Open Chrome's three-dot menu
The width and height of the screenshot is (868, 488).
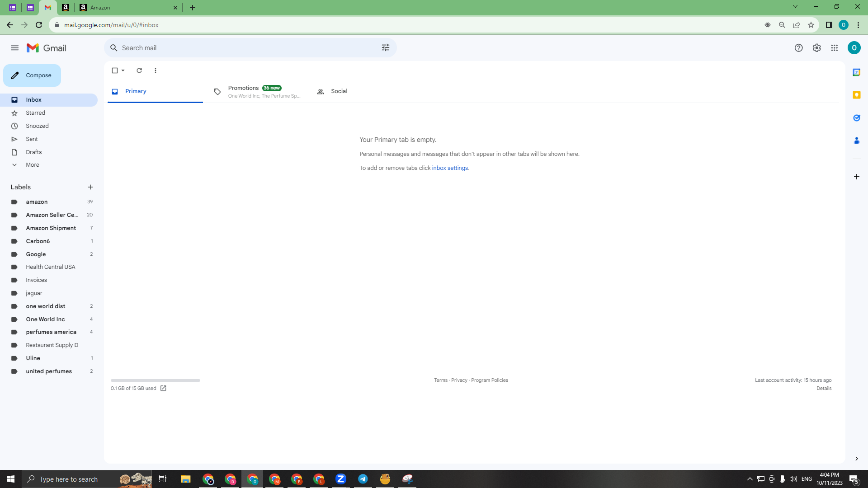(x=858, y=25)
